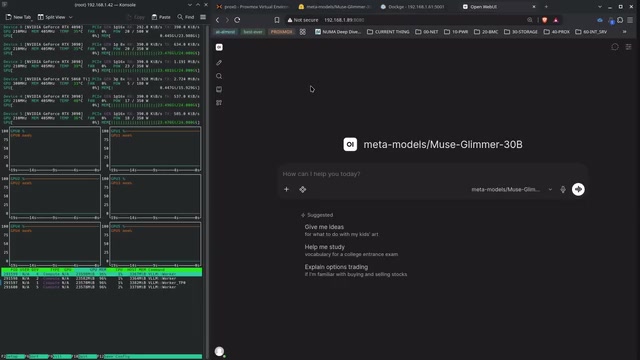This screenshot has width=640, height=360.
Task: Click Find in Konsole toolbar
Action: coord(186,17)
